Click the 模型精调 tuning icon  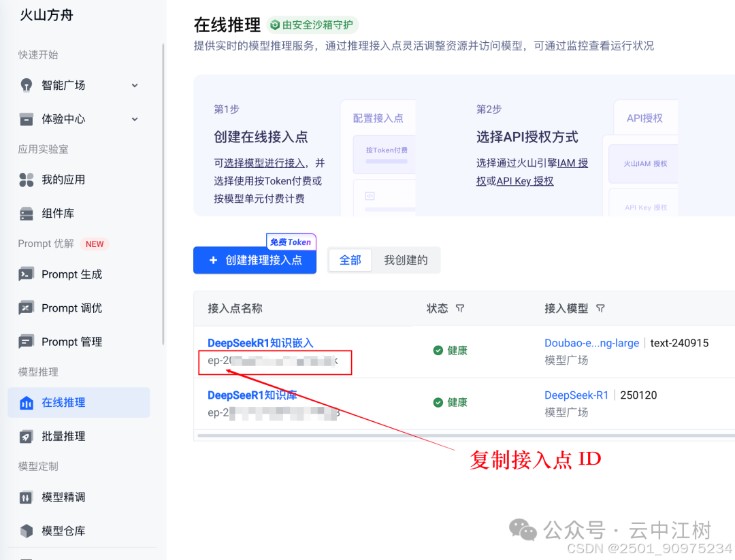click(27, 497)
